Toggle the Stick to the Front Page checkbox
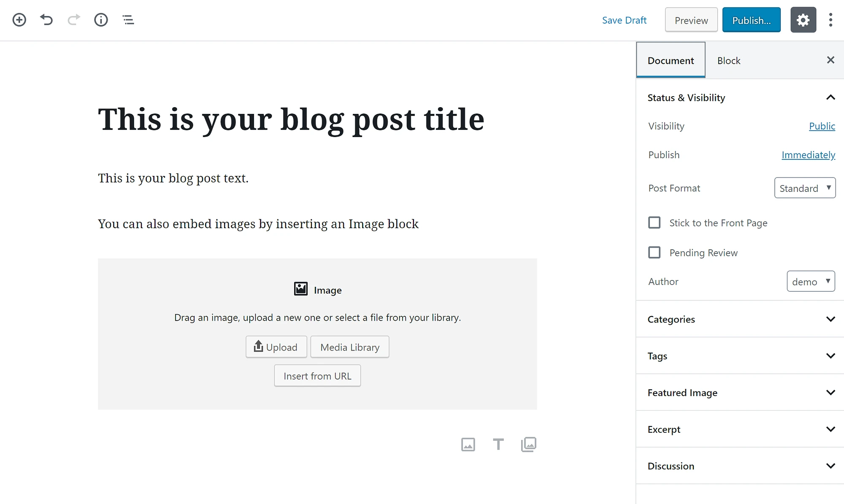 [x=654, y=223]
